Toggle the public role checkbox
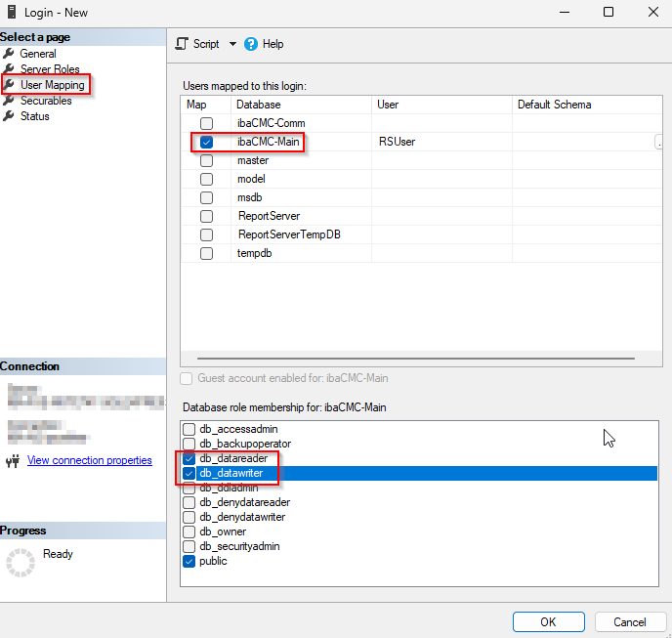 [x=189, y=561]
